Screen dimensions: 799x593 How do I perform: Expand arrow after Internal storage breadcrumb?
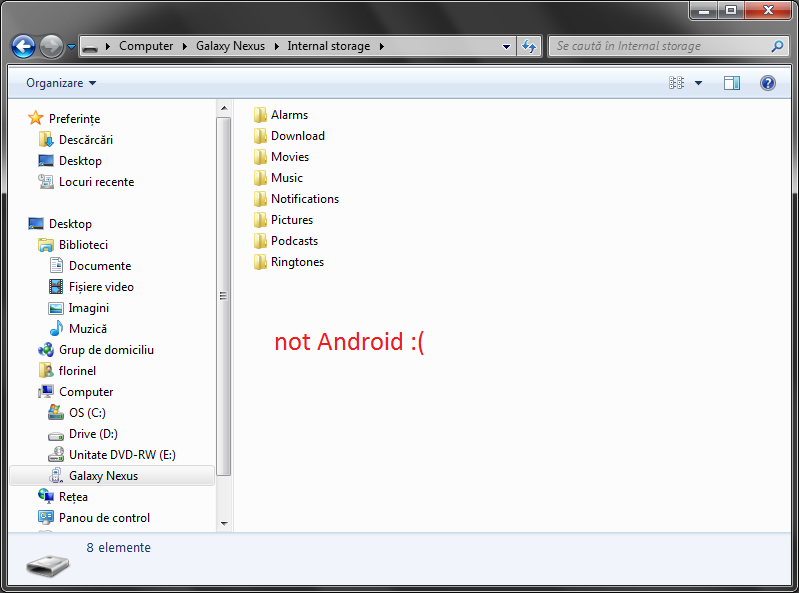pyautogui.click(x=382, y=46)
